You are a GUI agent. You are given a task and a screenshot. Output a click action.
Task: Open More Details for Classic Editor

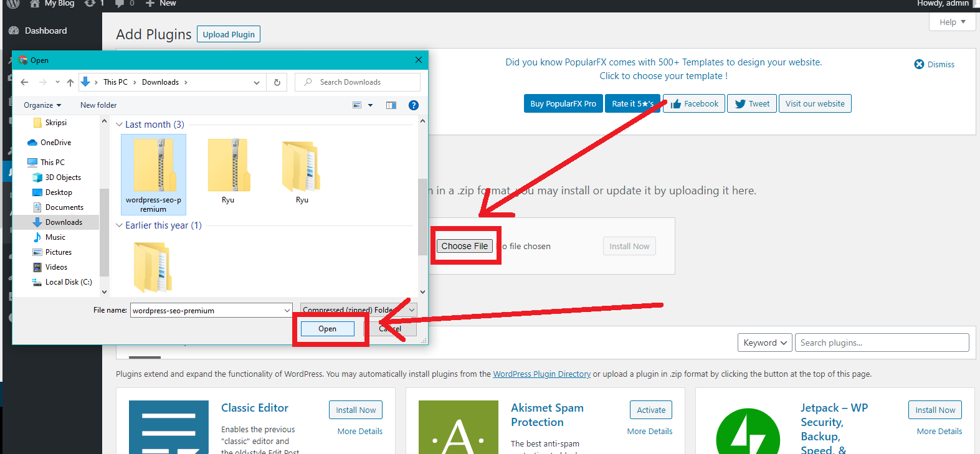[360, 431]
